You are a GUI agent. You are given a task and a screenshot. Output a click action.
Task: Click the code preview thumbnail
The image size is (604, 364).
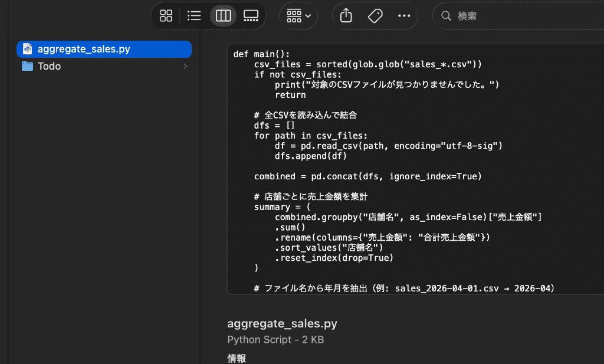click(416, 169)
